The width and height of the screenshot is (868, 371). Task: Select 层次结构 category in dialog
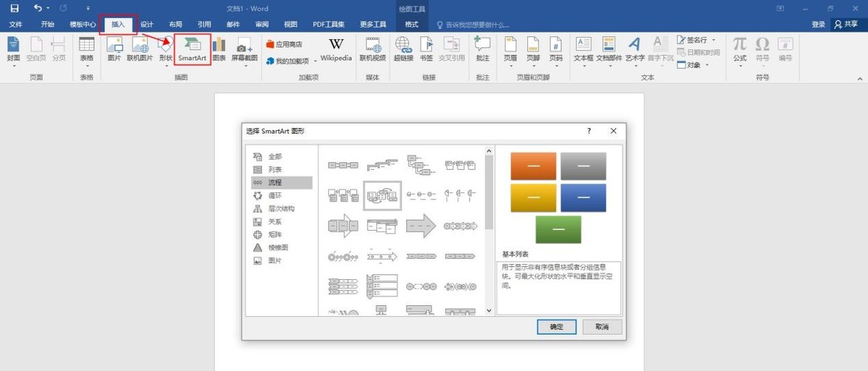coord(282,208)
